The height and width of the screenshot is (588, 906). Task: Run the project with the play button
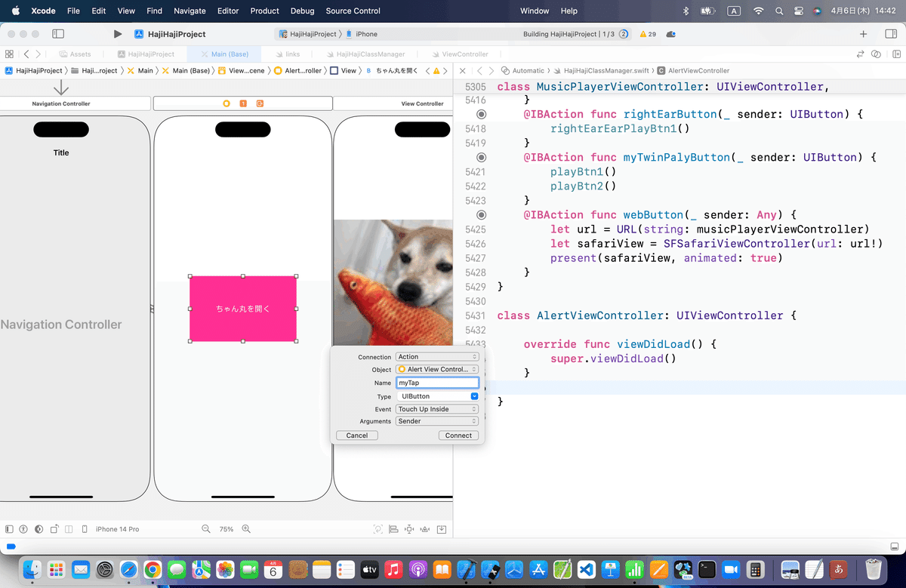click(117, 34)
